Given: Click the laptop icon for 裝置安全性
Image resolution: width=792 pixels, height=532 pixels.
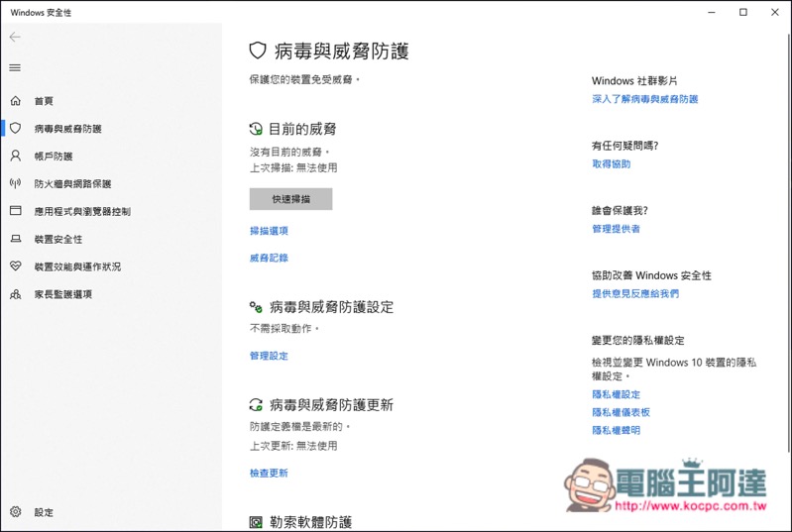Looking at the screenshot, I should [x=16, y=238].
